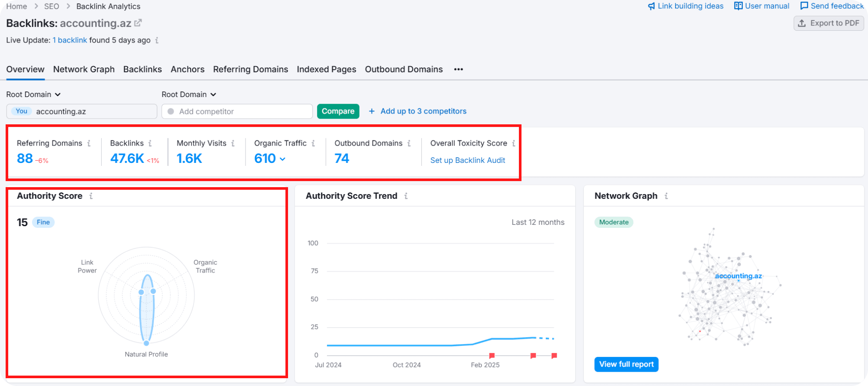Click info icon beside Overall Toxicity Score
The height and width of the screenshot is (386, 868).
(x=514, y=143)
